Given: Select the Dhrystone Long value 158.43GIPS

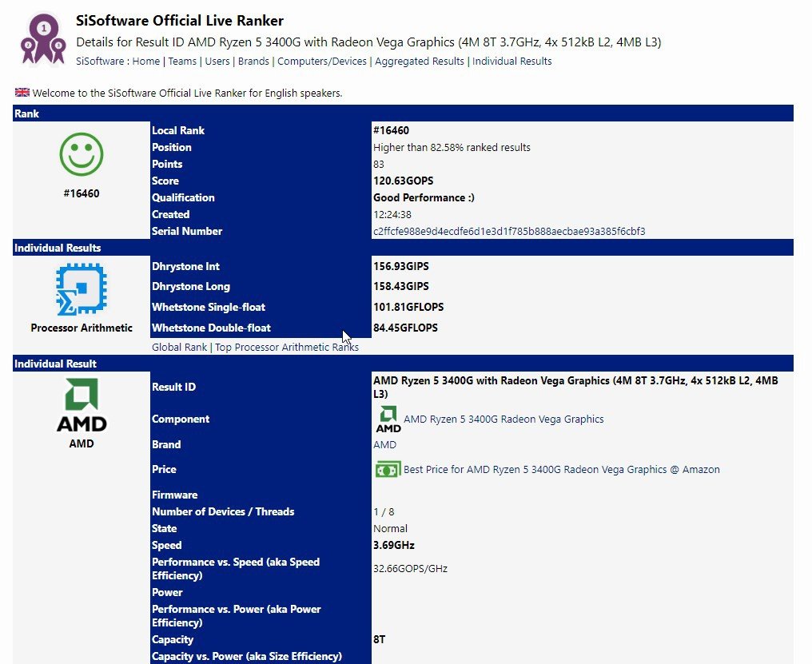Looking at the screenshot, I should [x=401, y=286].
